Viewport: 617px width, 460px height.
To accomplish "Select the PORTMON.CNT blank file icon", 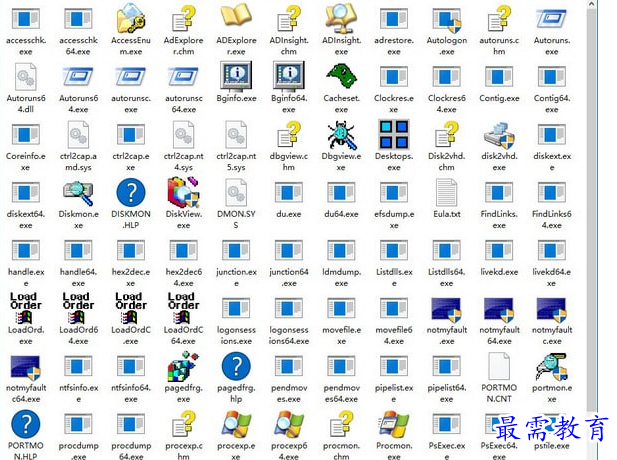I will (499, 366).
